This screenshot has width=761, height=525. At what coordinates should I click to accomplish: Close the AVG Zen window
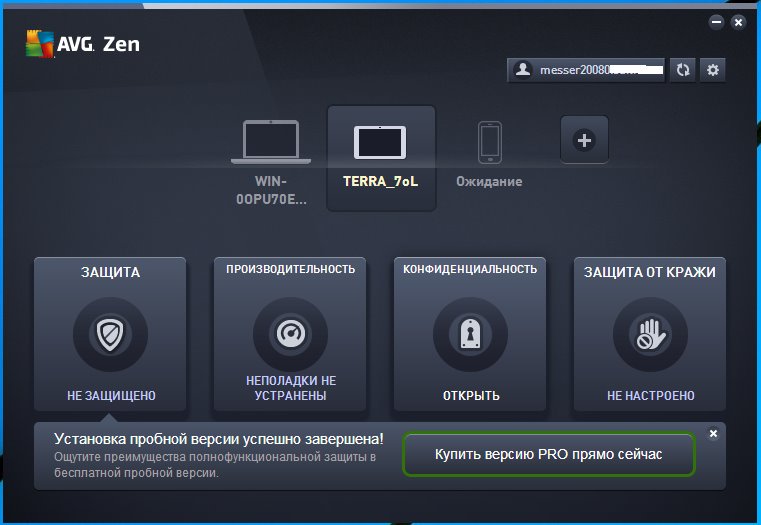click(738, 22)
